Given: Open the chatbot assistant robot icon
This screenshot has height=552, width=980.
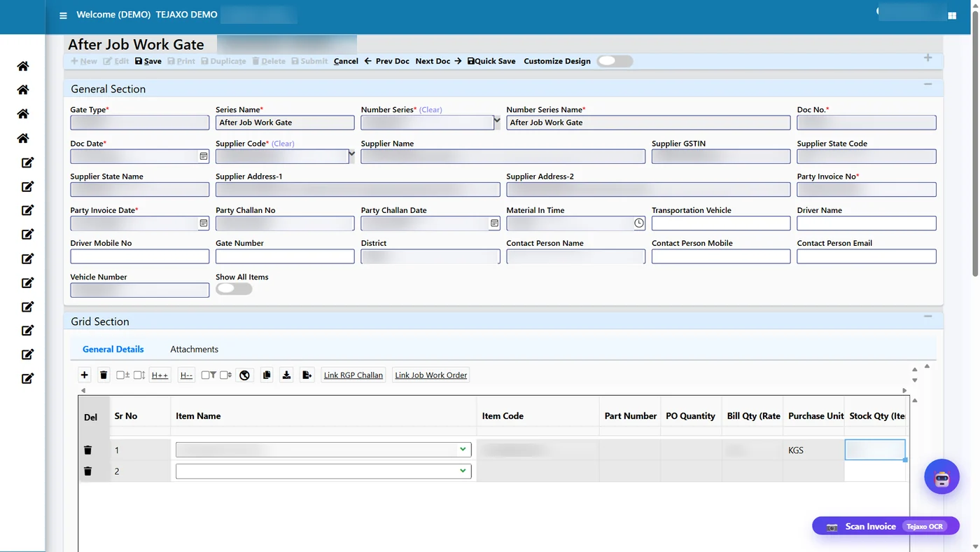Looking at the screenshot, I should [x=941, y=477].
